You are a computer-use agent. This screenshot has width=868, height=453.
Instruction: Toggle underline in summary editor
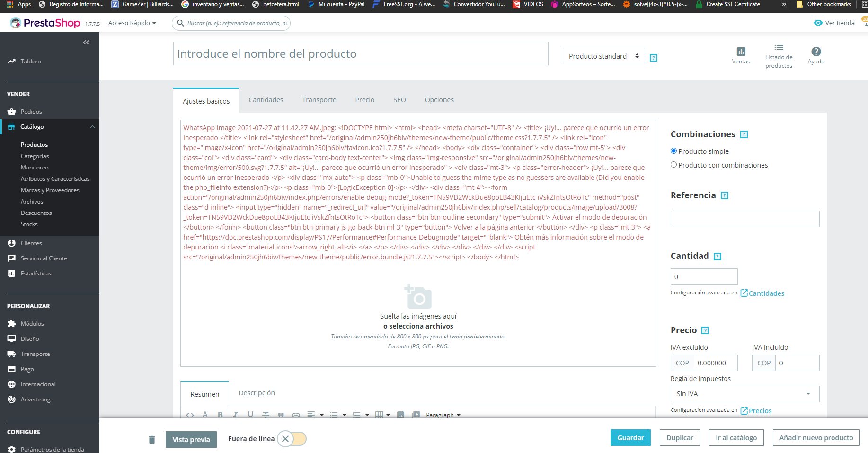click(x=250, y=415)
